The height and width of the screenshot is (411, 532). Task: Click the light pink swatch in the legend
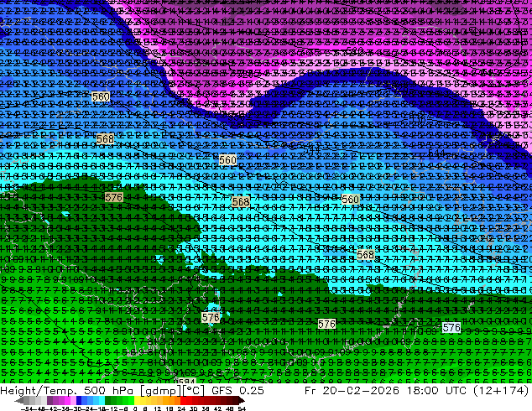tap(73, 401)
